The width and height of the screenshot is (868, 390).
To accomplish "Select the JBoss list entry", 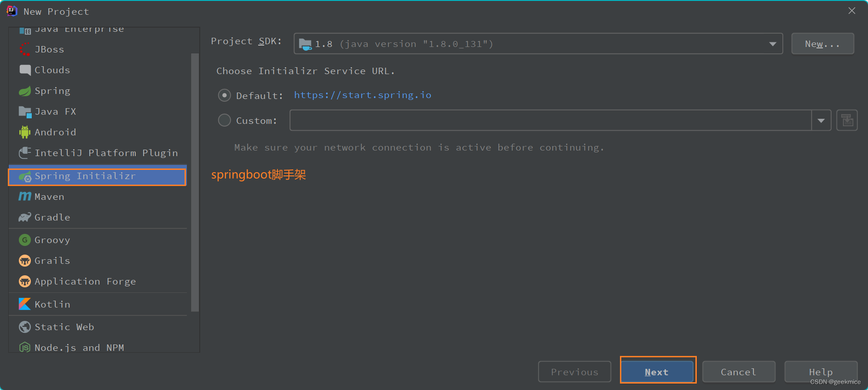I will click(98, 49).
